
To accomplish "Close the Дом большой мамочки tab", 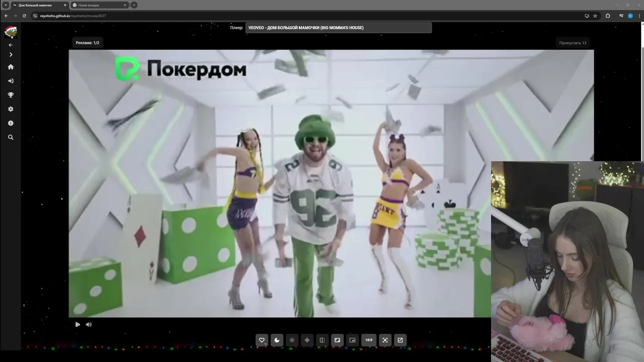I will pos(65,5).
